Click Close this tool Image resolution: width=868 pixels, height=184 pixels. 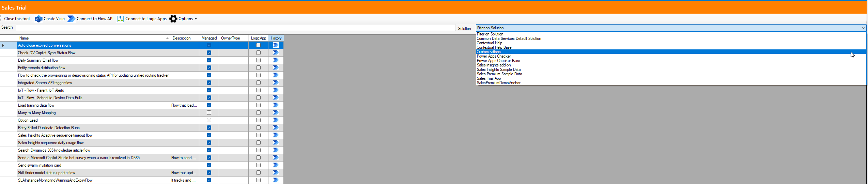(x=17, y=19)
